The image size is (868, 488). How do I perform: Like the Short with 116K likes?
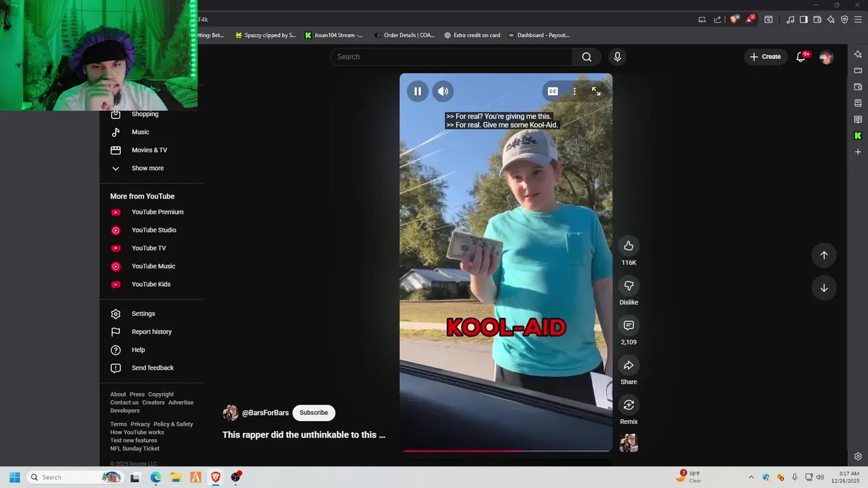click(629, 245)
